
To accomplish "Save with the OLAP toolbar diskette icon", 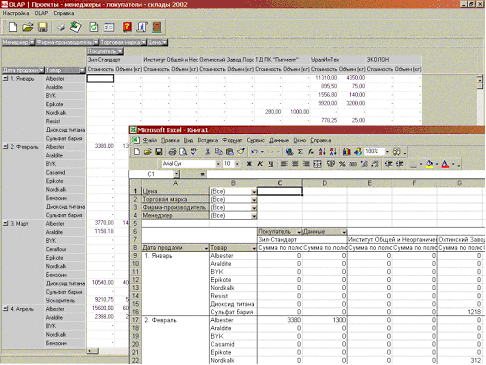I will click(x=43, y=27).
